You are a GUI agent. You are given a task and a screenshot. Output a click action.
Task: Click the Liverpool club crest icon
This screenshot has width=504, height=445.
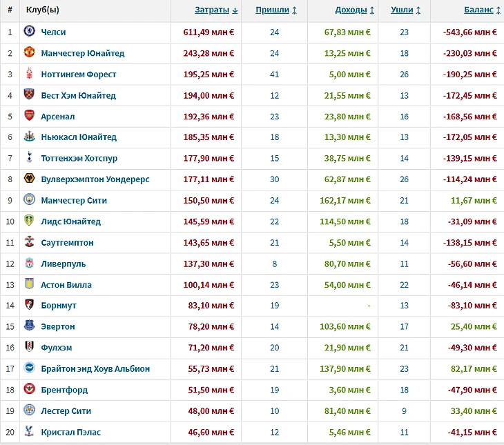29,264
